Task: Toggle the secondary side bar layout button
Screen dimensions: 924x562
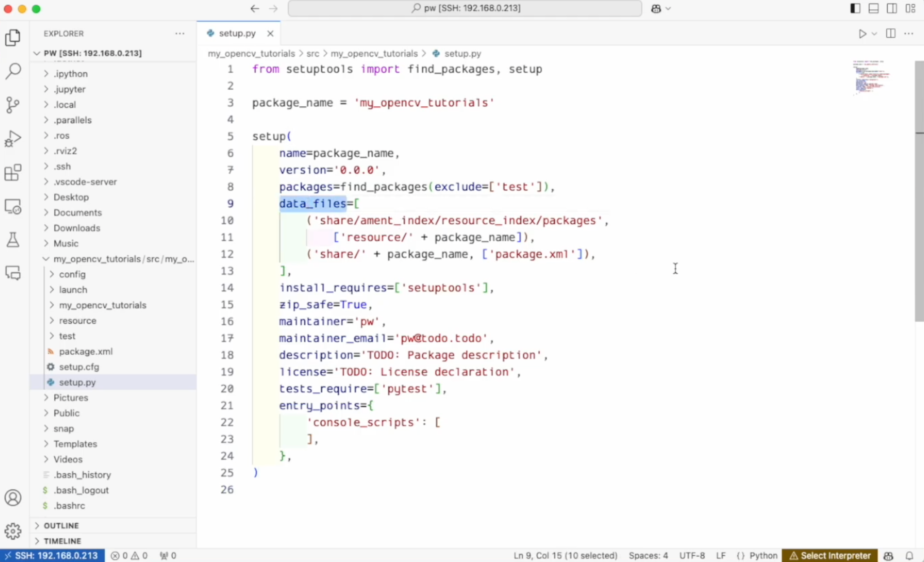Action: coord(892,9)
